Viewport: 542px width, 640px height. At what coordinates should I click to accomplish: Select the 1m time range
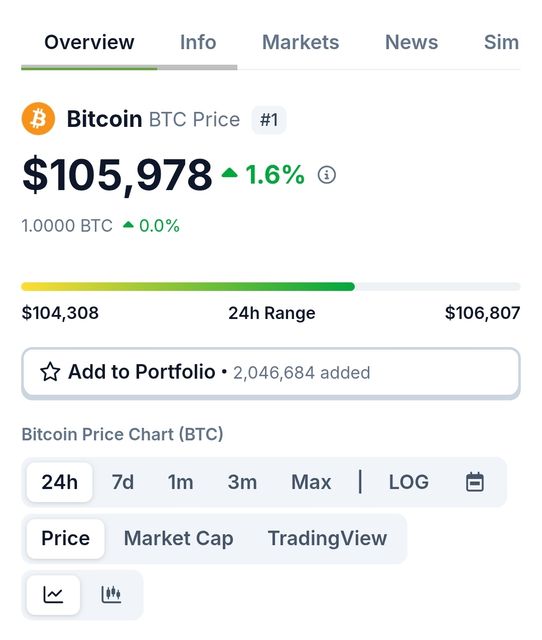click(180, 482)
